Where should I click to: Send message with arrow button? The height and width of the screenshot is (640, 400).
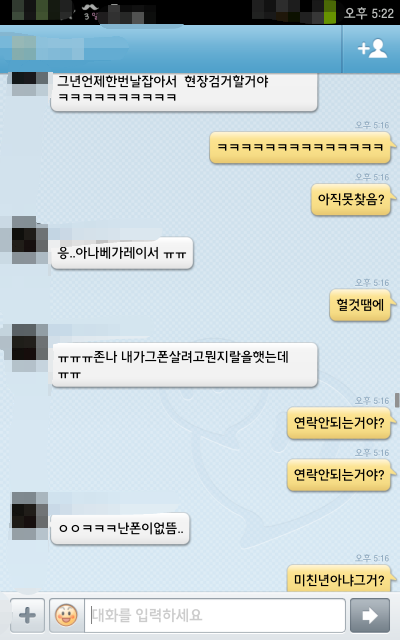[370, 615]
